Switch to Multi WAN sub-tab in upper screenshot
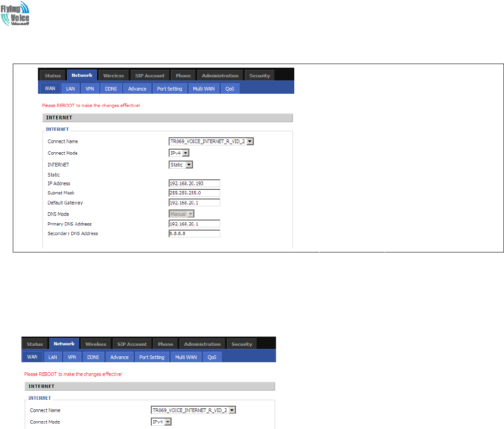The image size is (504, 429). coord(204,89)
